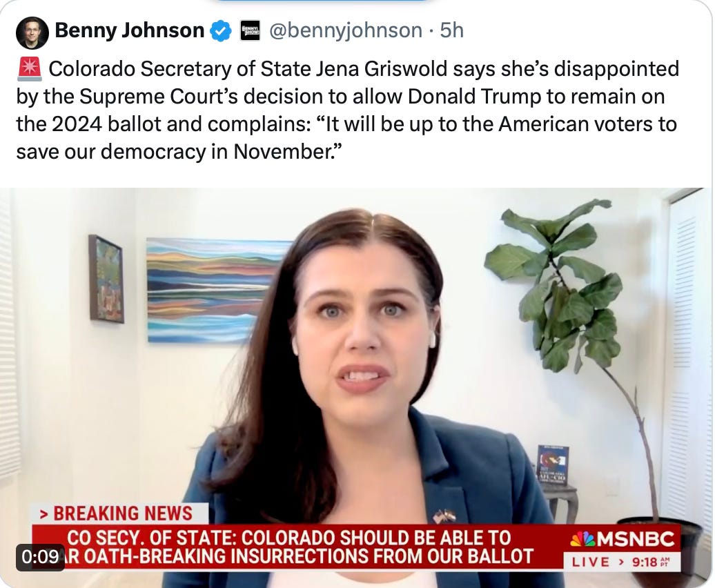Click the blue verified checkmark badge
The image size is (715, 588).
click(x=221, y=31)
